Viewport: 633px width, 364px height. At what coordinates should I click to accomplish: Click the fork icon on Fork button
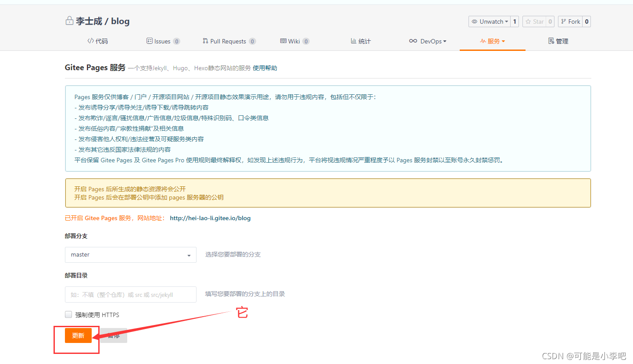[x=564, y=21]
